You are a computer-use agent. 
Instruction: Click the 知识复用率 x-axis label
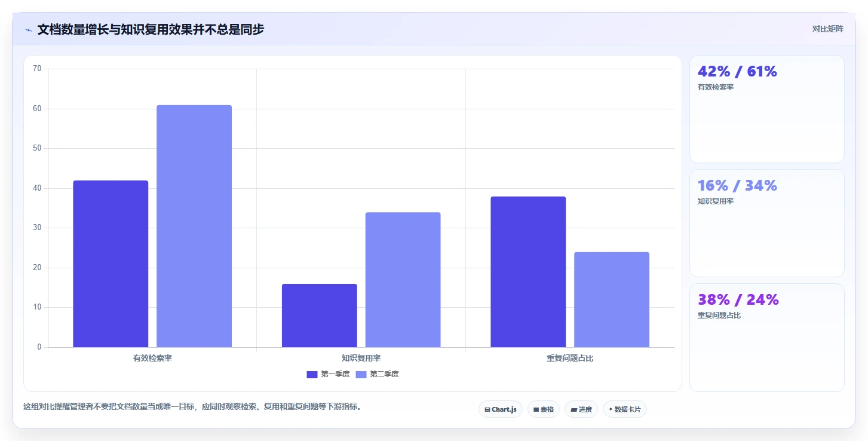(x=361, y=359)
